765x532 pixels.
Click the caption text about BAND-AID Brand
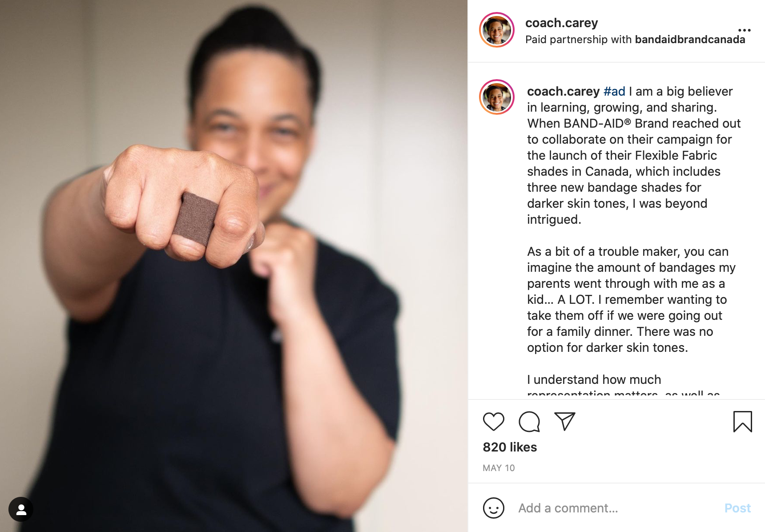(632, 155)
